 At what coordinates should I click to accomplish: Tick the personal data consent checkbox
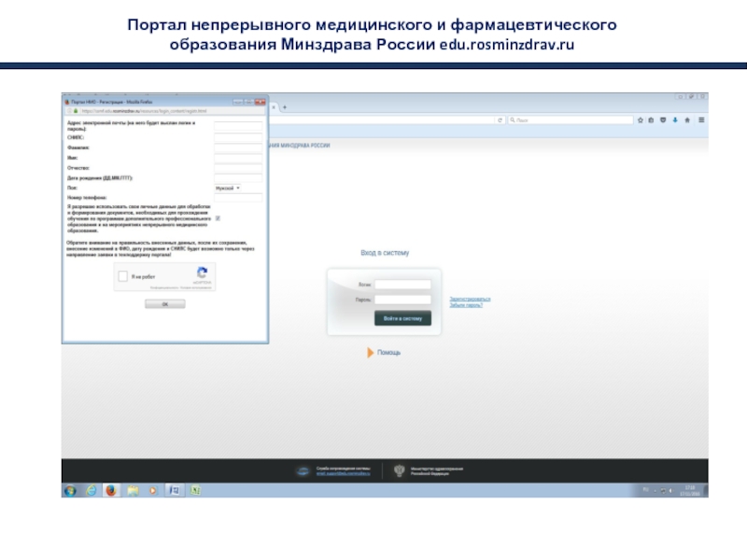point(218,218)
